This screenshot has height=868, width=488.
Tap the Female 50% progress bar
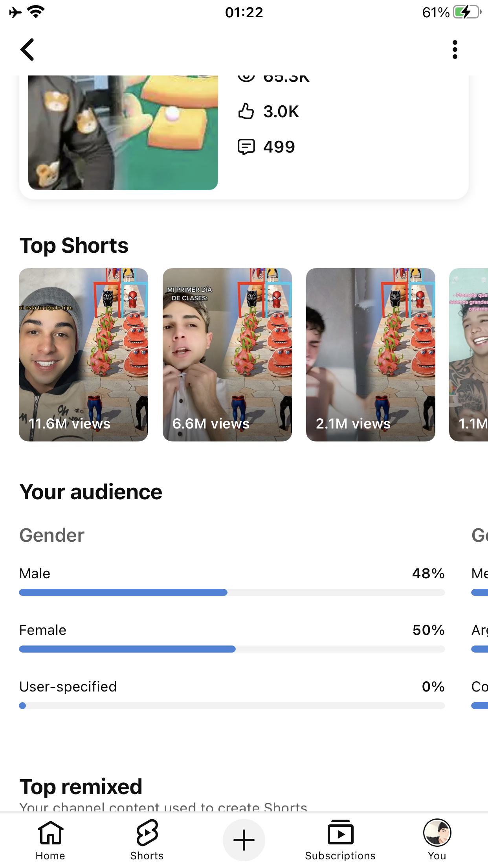pos(232,649)
